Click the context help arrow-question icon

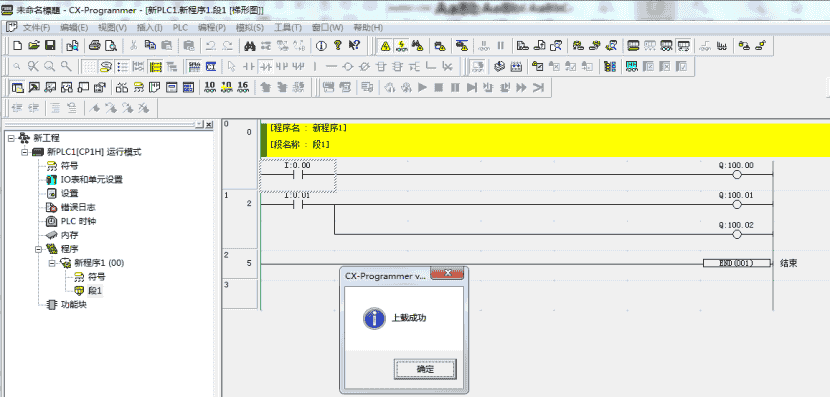click(354, 46)
